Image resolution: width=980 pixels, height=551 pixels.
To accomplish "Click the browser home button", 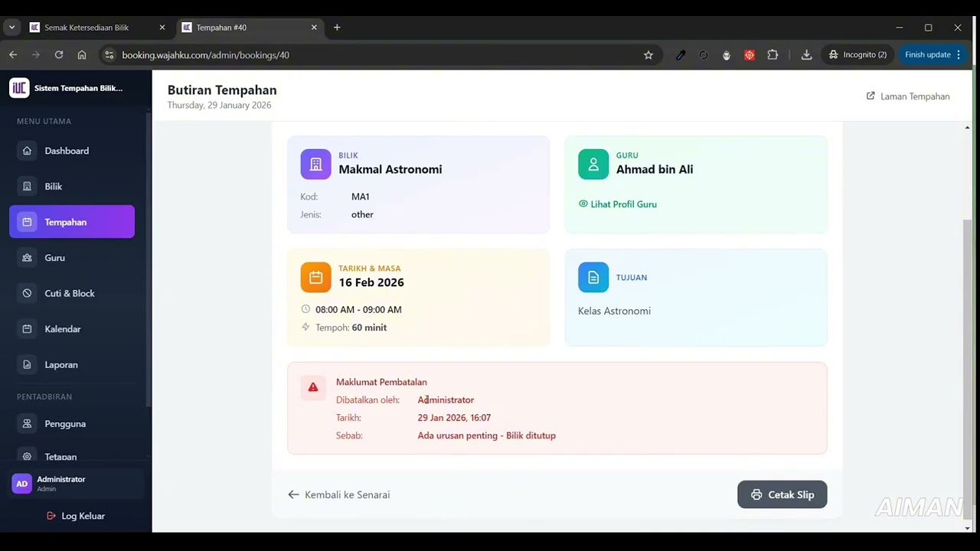I will tap(82, 55).
